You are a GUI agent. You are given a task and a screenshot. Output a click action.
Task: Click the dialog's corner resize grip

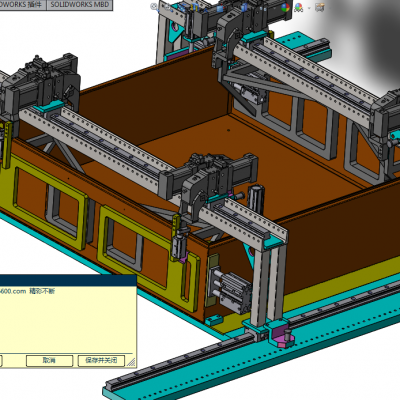pos(131,362)
